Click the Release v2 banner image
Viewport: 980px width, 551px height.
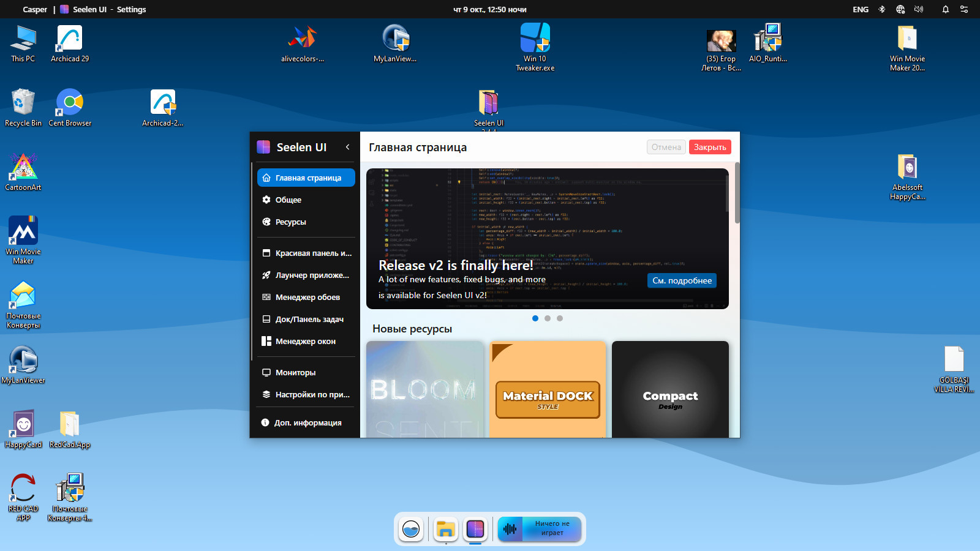tap(548, 239)
